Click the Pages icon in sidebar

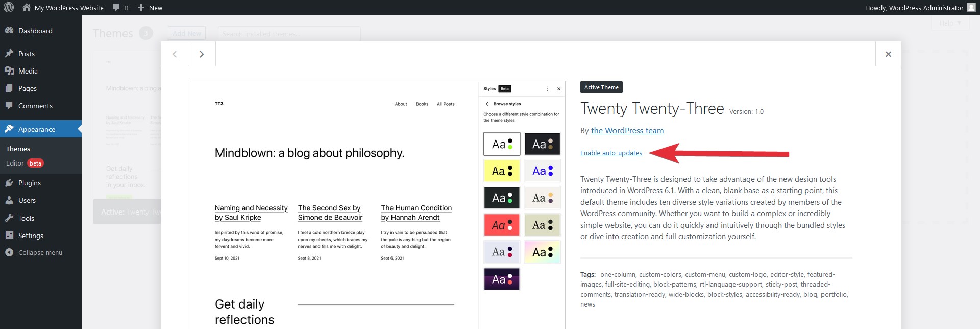click(9, 88)
